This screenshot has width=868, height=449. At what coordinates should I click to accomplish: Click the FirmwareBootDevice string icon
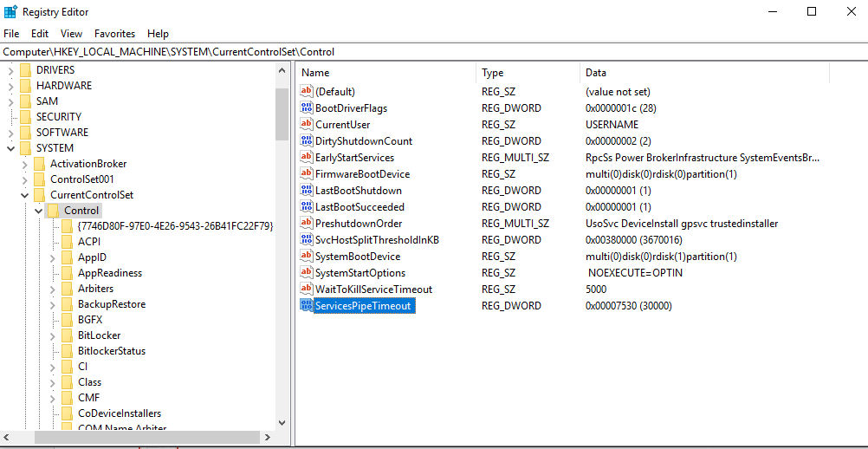pyautogui.click(x=306, y=174)
